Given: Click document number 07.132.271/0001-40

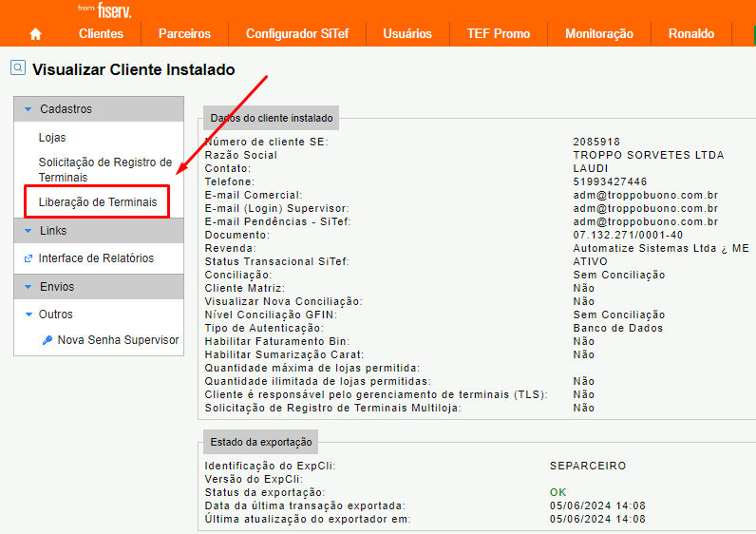Looking at the screenshot, I should click(628, 235).
